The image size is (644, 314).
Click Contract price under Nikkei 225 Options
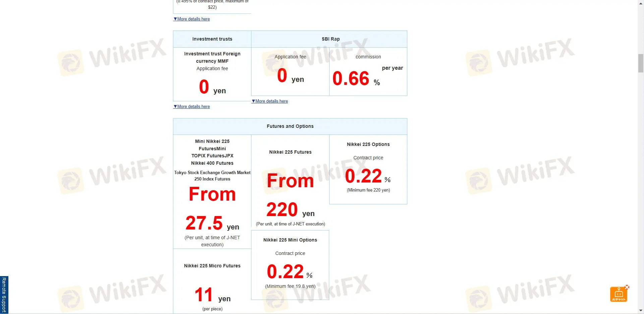coord(368,158)
